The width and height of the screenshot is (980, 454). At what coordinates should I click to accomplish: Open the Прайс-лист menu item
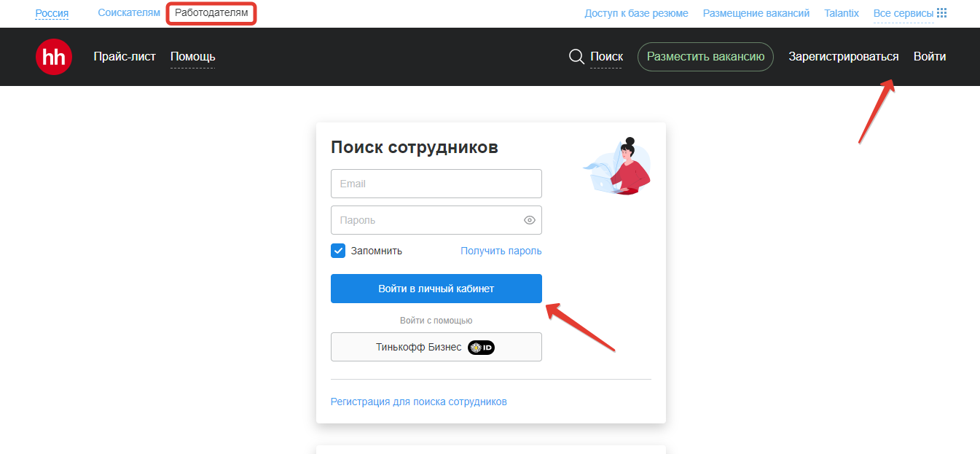[125, 57]
